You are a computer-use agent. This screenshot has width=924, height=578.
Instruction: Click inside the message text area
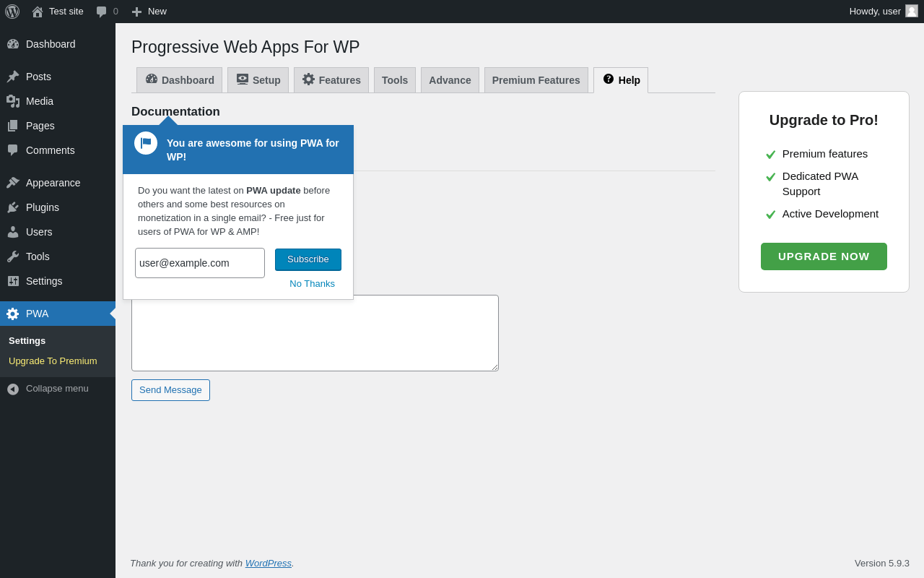pos(315,333)
